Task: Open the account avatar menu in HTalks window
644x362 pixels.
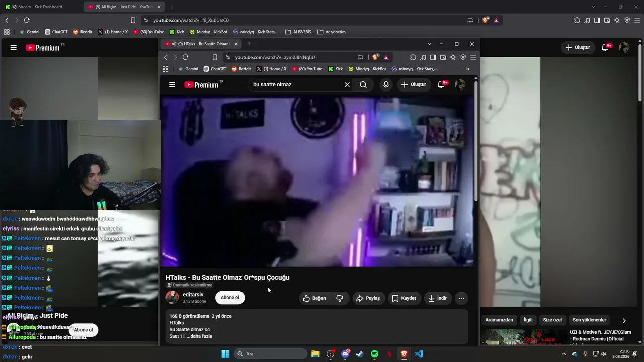Action: coord(460,85)
